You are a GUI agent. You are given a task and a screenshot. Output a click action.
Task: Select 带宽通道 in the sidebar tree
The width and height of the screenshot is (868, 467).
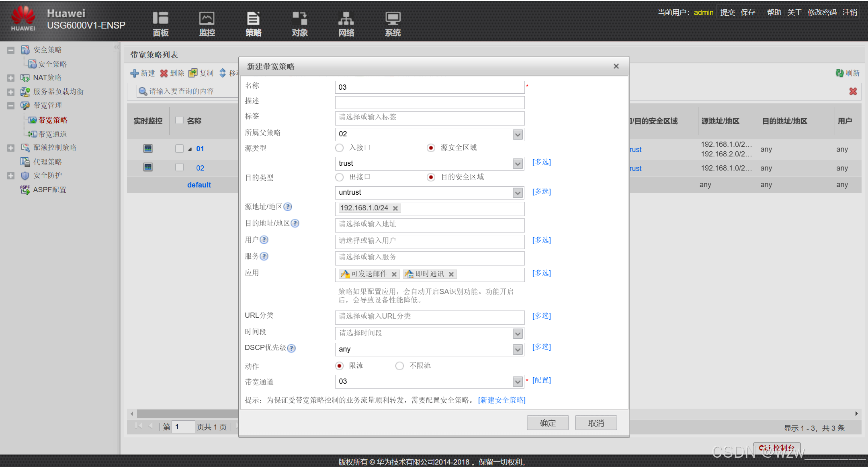pyautogui.click(x=52, y=134)
